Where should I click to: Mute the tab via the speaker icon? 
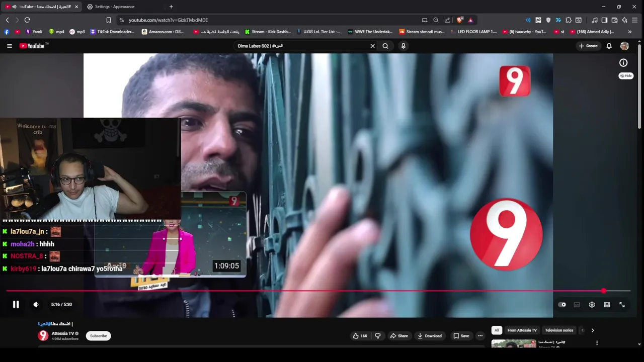point(14,7)
